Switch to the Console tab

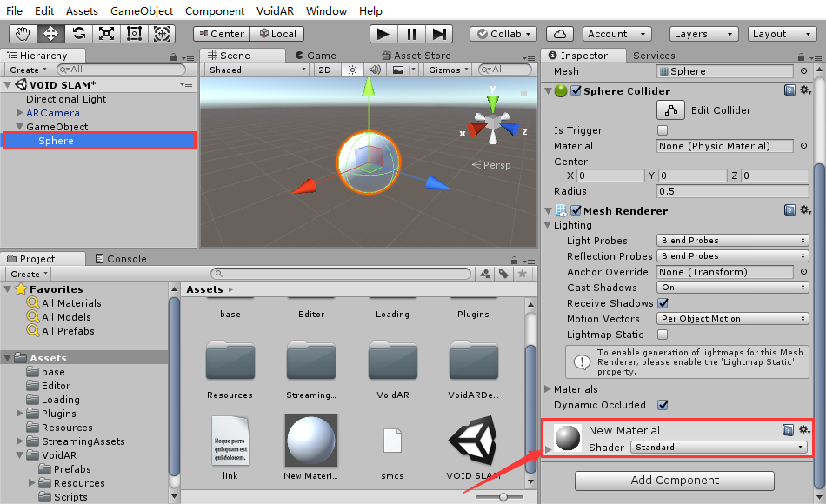point(126,259)
